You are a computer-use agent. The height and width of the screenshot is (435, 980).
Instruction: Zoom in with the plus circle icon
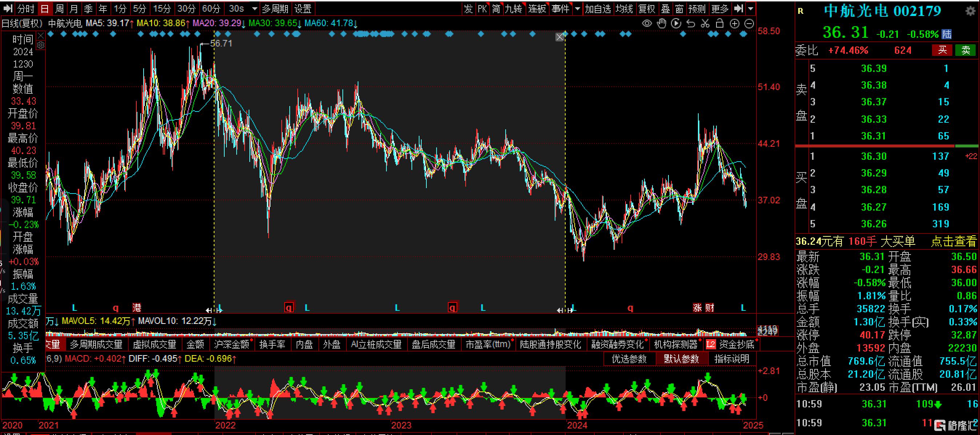coord(735,24)
